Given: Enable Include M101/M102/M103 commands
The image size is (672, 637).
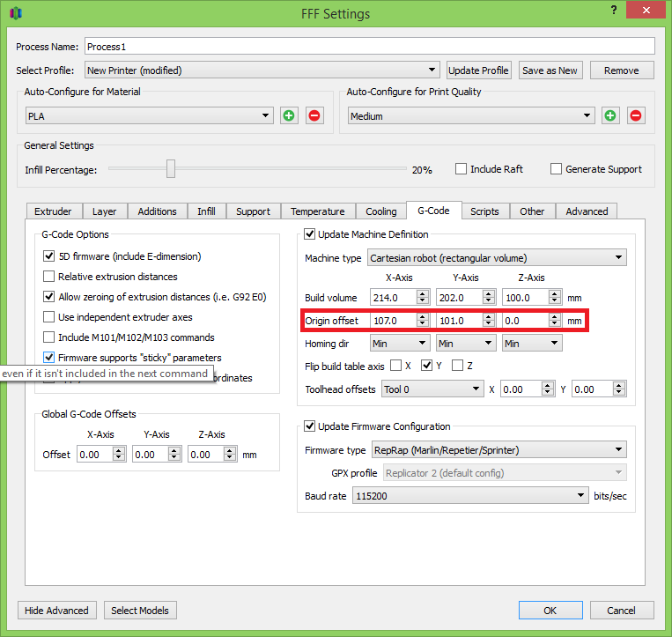Looking at the screenshot, I should tap(48, 337).
